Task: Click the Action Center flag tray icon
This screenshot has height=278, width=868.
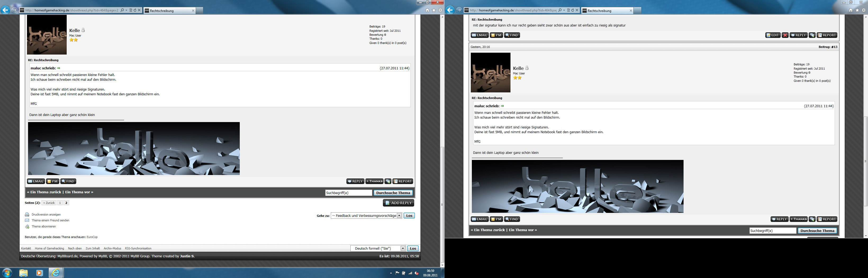Action: 397,273
